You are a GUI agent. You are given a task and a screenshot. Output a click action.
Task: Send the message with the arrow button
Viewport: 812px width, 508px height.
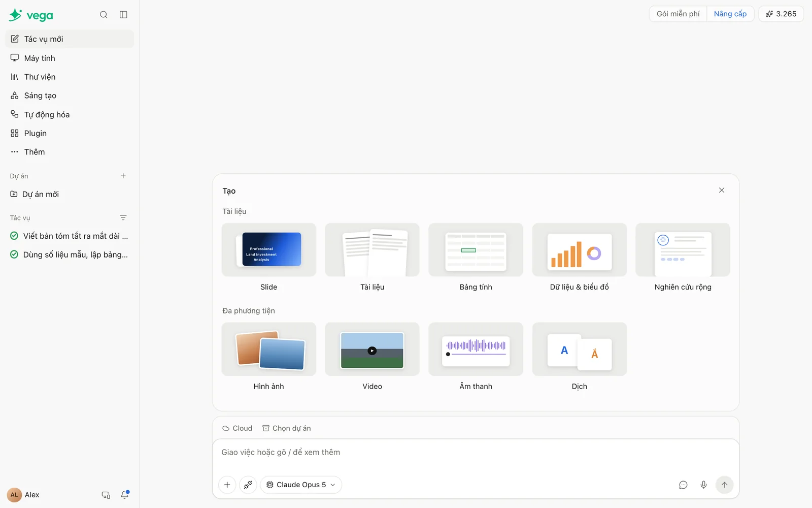[x=724, y=485]
